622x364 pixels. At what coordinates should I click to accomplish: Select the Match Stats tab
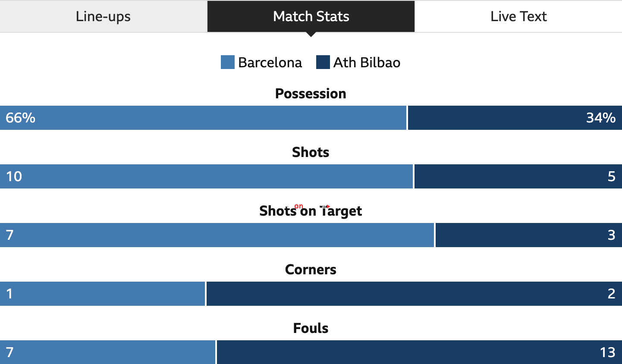pyautogui.click(x=311, y=16)
